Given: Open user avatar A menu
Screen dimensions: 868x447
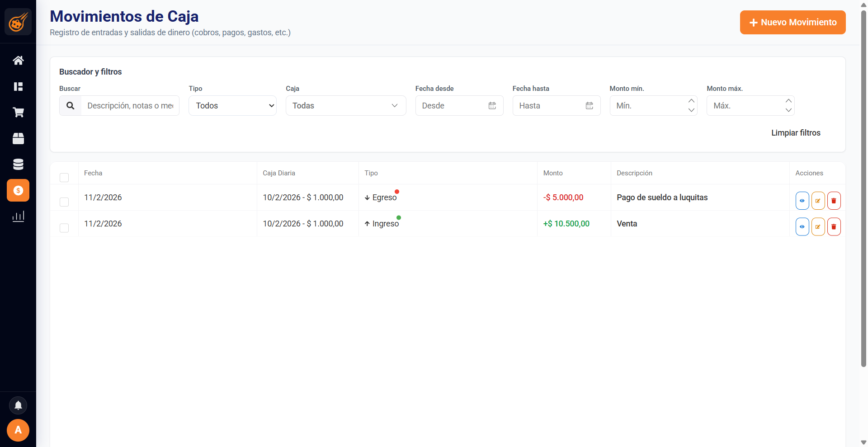Looking at the screenshot, I should click(18, 430).
